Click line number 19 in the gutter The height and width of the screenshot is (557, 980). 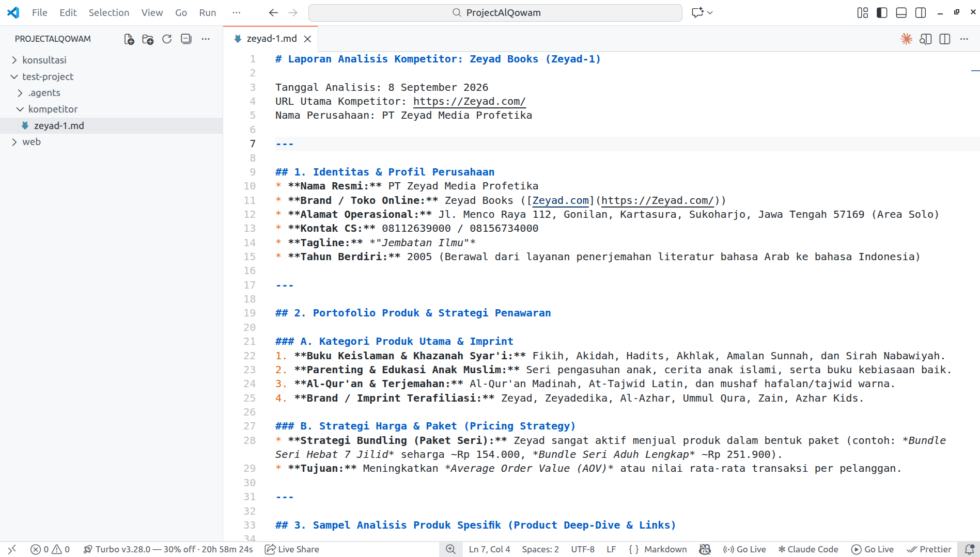click(x=250, y=313)
